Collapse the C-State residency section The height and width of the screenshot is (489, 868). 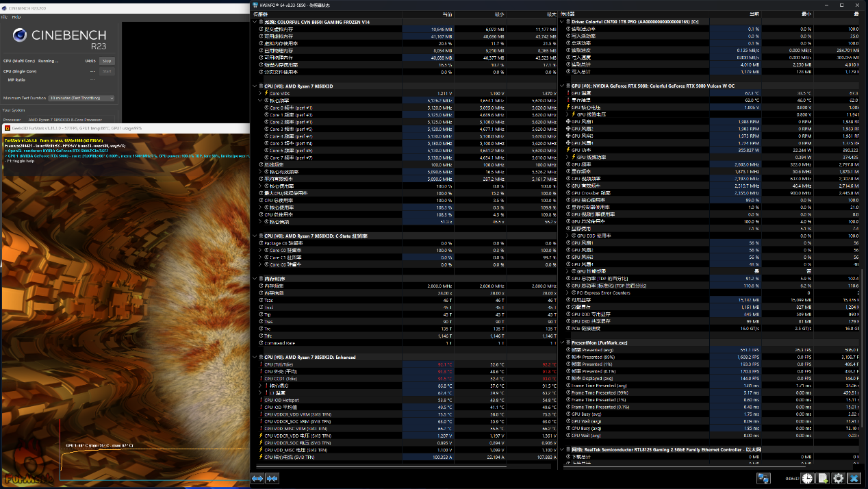255,236
